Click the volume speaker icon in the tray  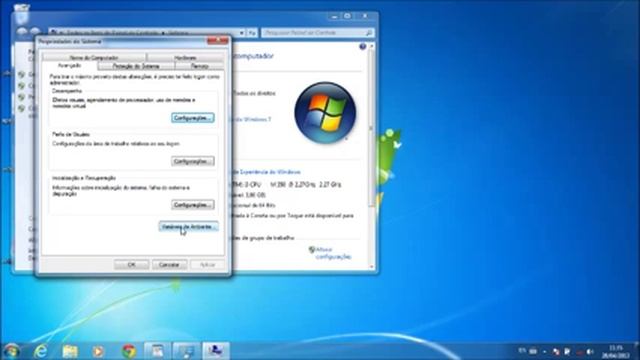[589, 351]
